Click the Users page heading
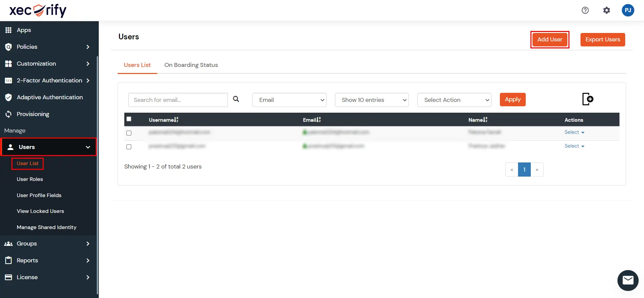This screenshot has width=644, height=298. 129,37
